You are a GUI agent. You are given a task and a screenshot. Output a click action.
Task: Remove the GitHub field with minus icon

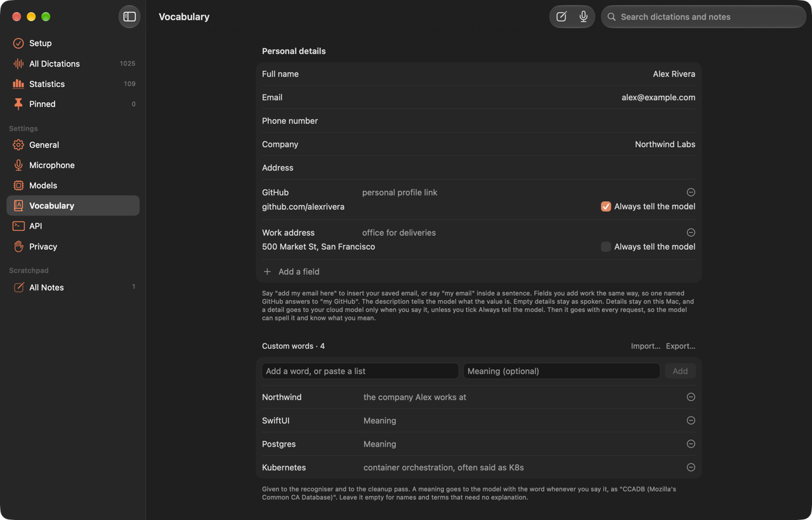pyautogui.click(x=691, y=192)
